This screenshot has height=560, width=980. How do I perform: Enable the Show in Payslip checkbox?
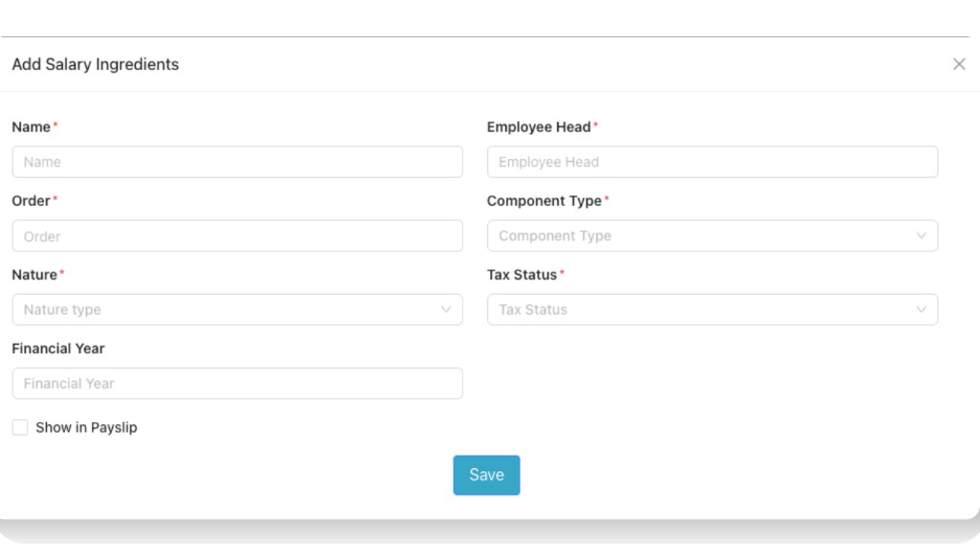pos(19,427)
